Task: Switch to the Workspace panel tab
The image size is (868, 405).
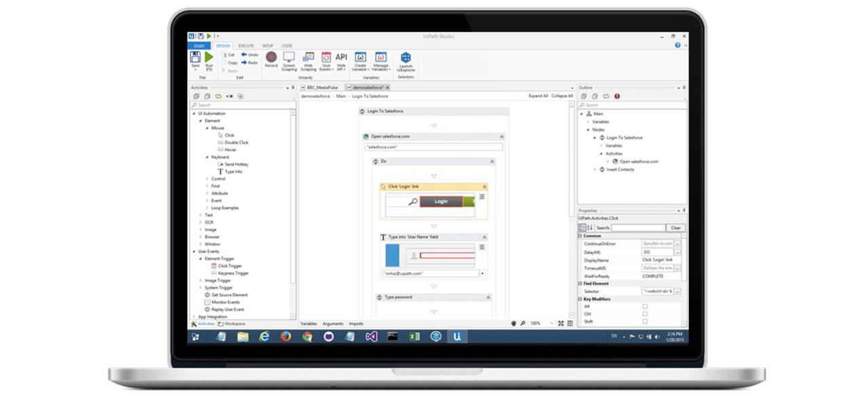Action: pos(232,324)
